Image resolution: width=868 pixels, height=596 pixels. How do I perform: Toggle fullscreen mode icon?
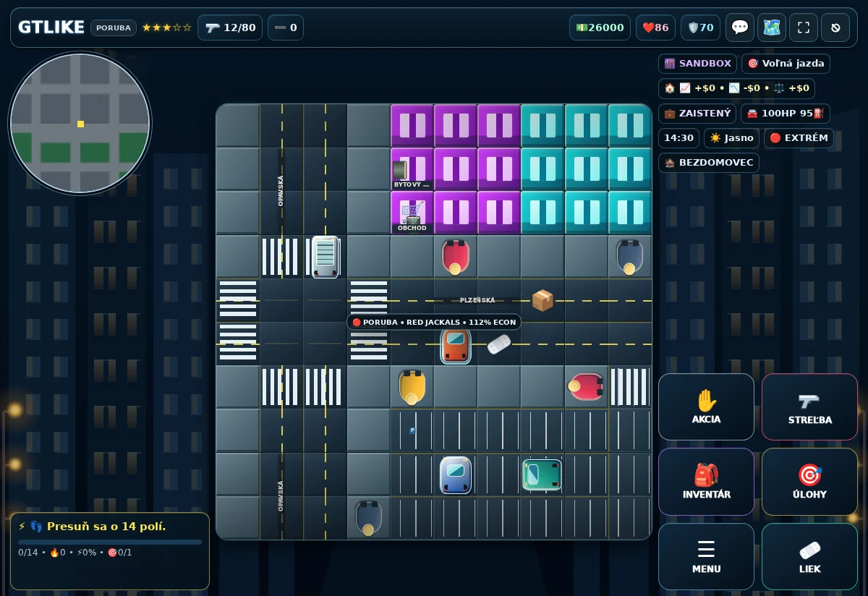coord(804,27)
